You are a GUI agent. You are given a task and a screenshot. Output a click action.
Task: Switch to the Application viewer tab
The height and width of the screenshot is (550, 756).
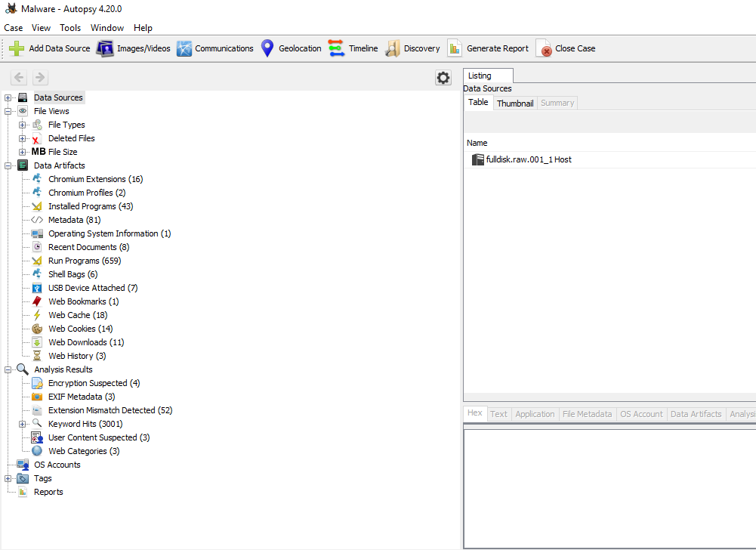(x=535, y=414)
